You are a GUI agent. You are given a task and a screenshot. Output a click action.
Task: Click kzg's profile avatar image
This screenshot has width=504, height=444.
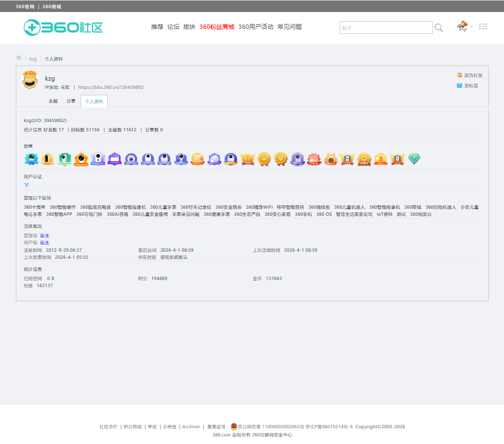(30, 80)
